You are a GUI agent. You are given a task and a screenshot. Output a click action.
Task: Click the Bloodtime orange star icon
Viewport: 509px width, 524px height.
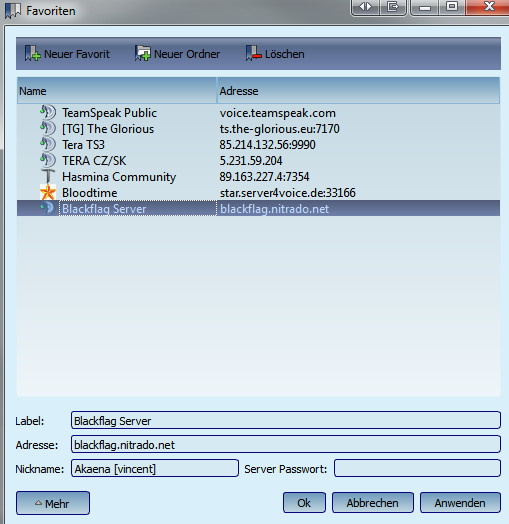[48, 192]
